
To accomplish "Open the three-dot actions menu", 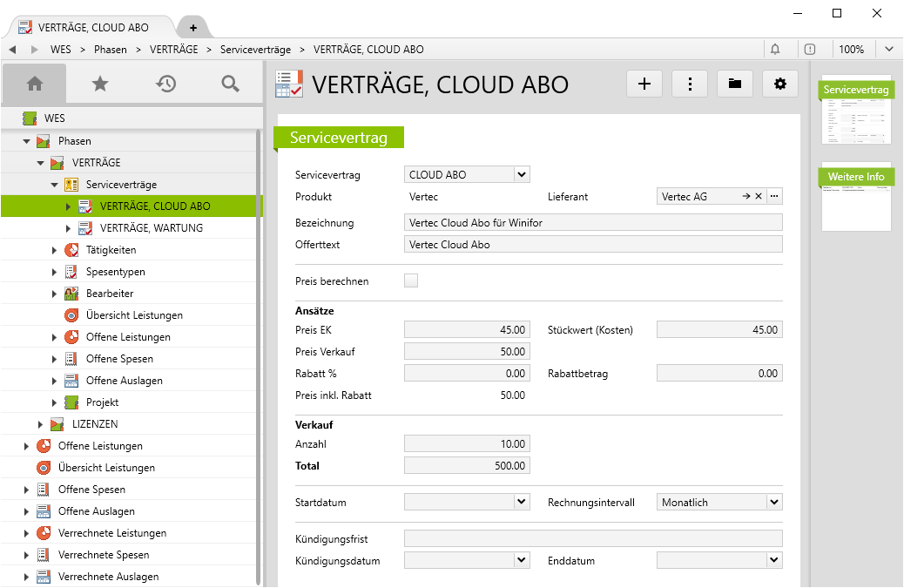I will 690,84.
